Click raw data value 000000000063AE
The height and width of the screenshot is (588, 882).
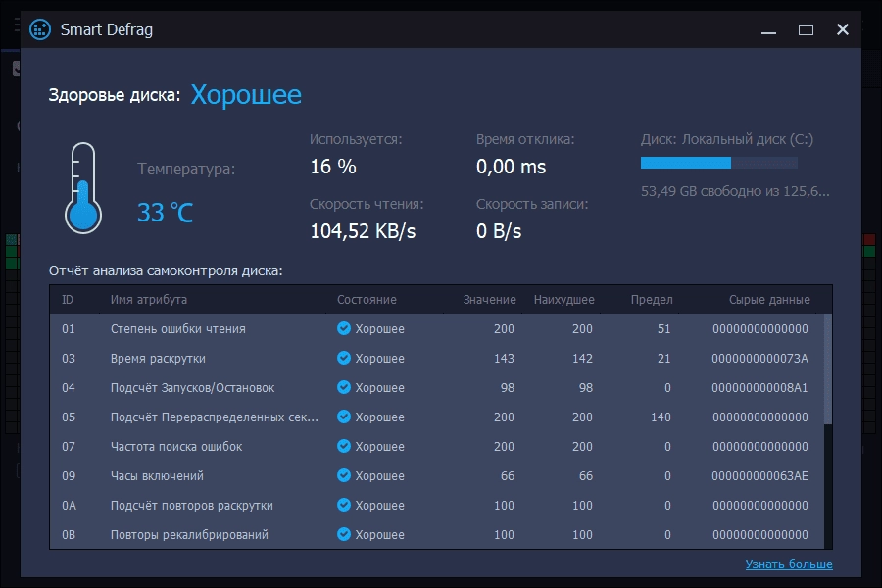click(759, 475)
